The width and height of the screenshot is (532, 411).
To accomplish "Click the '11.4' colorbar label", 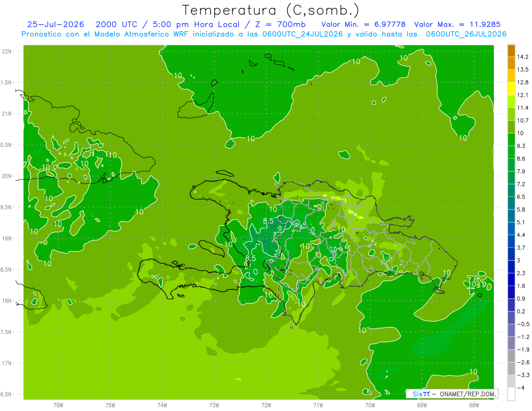I will click(524, 108).
